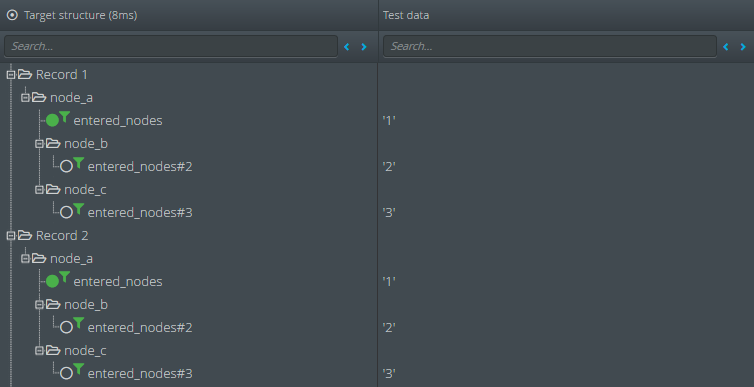Click empty circle of entered_nodes#2 in Record 2
The height and width of the screenshot is (387, 754).
click(x=66, y=327)
